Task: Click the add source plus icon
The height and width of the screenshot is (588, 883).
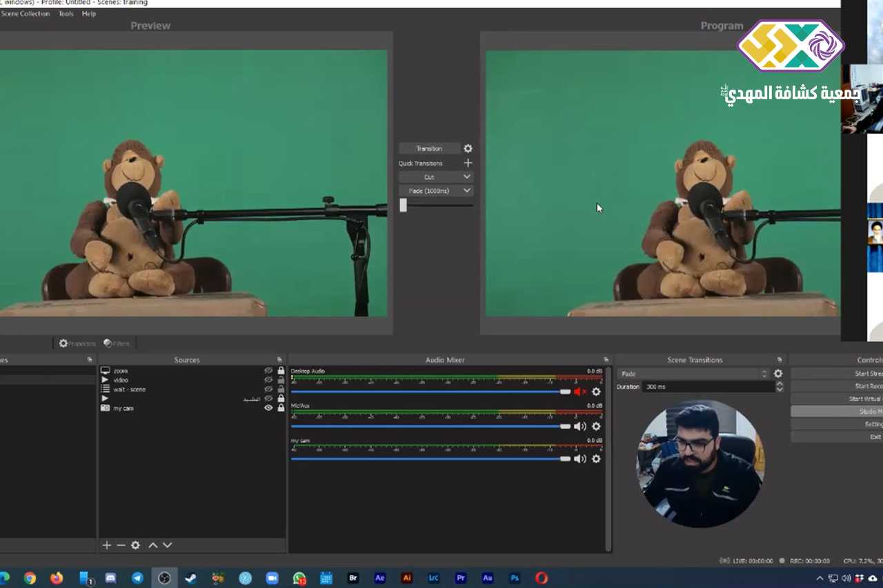Action: [107, 545]
